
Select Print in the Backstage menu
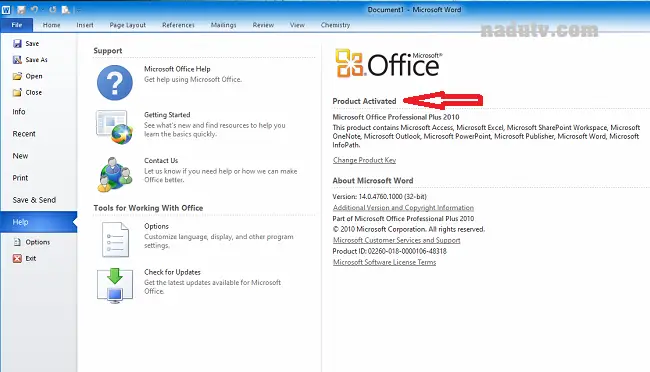38,178
